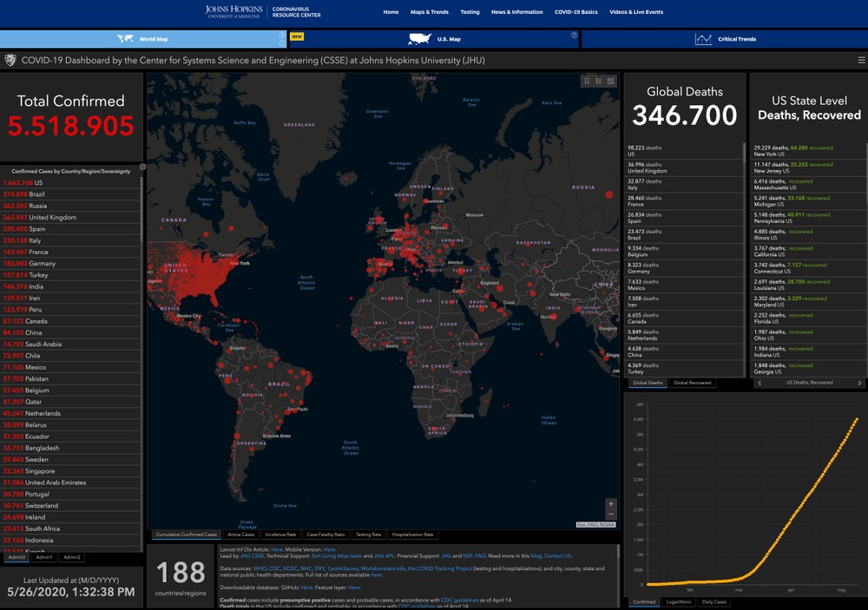Select the Cumulative Confirmed Cases map tab
Screen dimensions: 868x610
click(x=187, y=535)
